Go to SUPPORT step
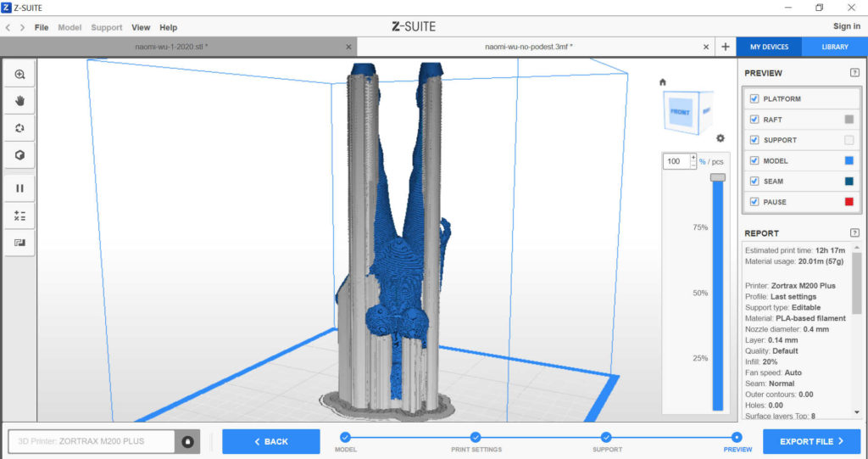This screenshot has width=868, height=459. (606, 438)
